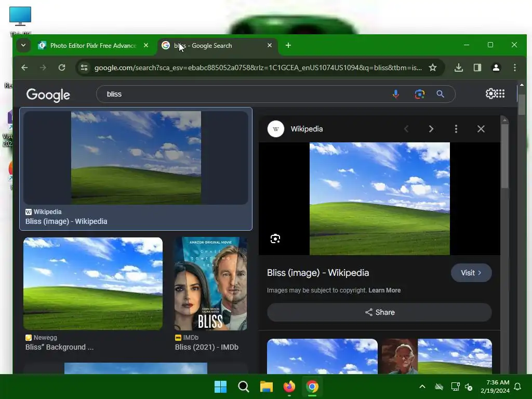Image resolution: width=532 pixels, height=399 pixels.
Task: Click Wikipedia source logo in preview panel
Action: coord(275,129)
